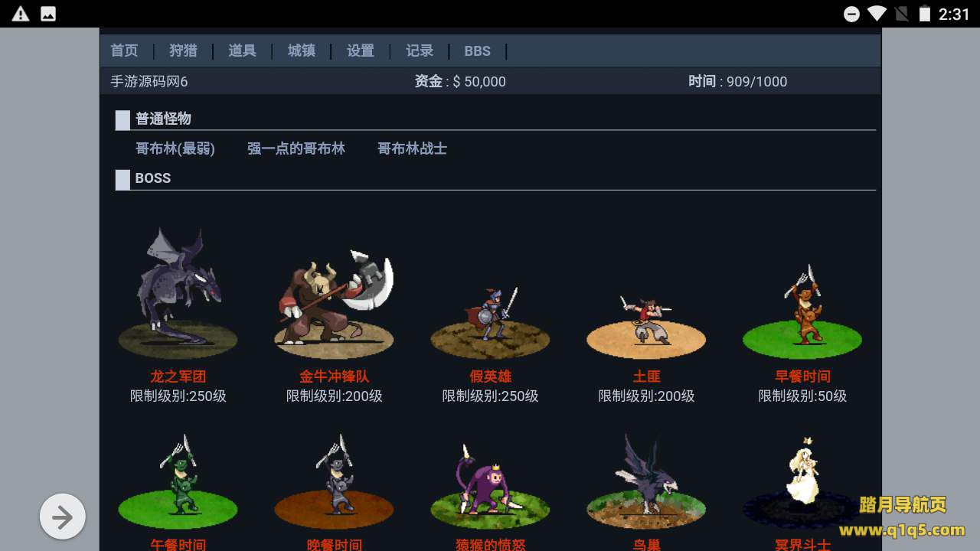Select the bandit boss 土匪 sprite
Viewport: 980px width, 551px height.
646,327
